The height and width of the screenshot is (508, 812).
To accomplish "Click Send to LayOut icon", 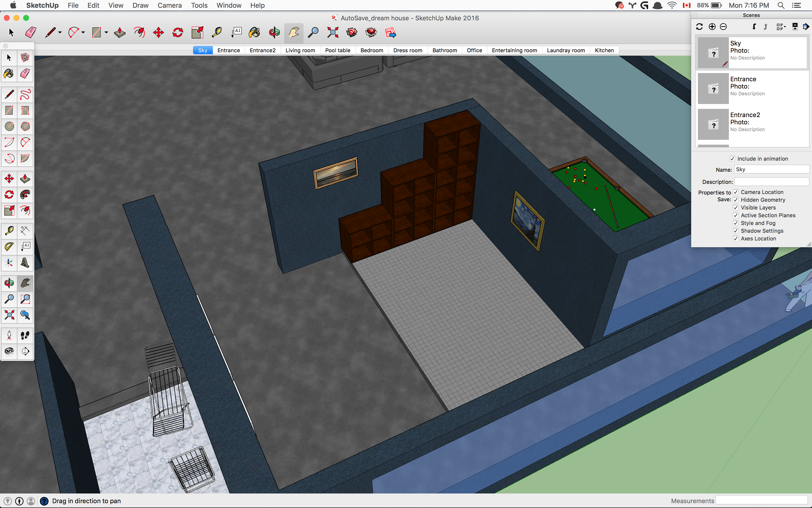I will coord(391,33).
